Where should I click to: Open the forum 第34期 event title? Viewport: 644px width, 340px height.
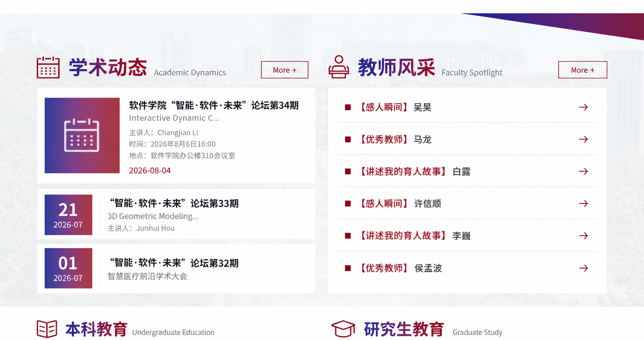coord(214,106)
